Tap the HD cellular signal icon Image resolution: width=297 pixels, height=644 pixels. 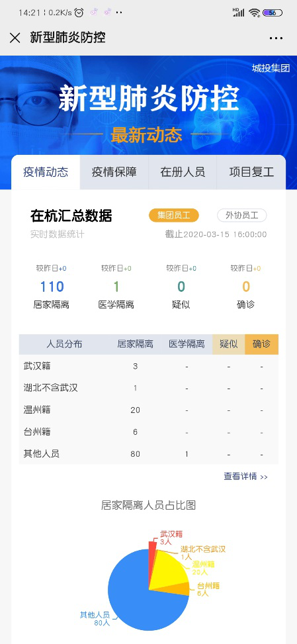click(x=238, y=13)
